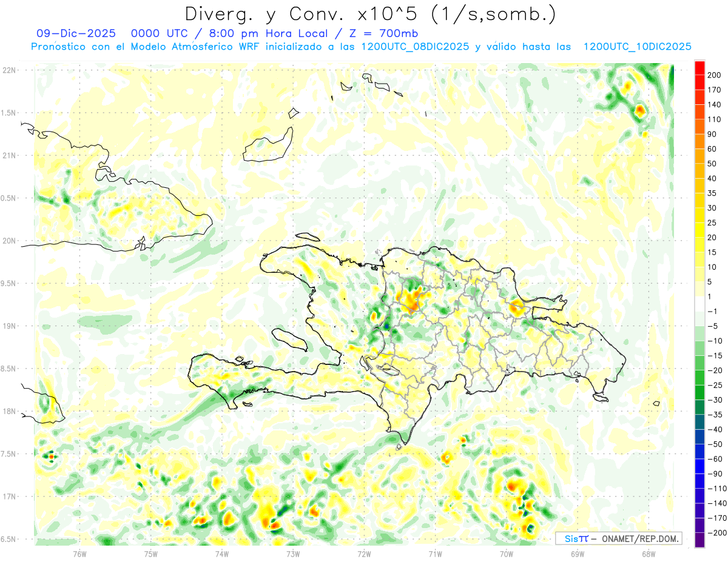Click the colorbar value '200' at top
The width and height of the screenshot is (728, 562).
point(715,75)
